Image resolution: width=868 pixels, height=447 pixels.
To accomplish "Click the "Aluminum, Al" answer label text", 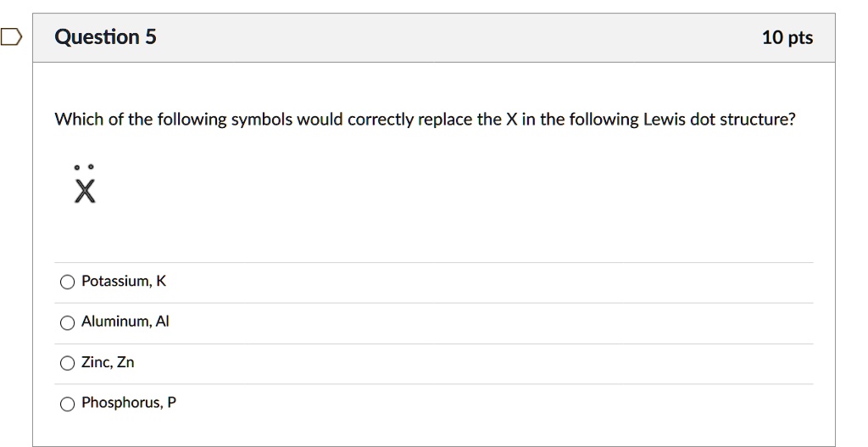I will pyautogui.click(x=125, y=322).
